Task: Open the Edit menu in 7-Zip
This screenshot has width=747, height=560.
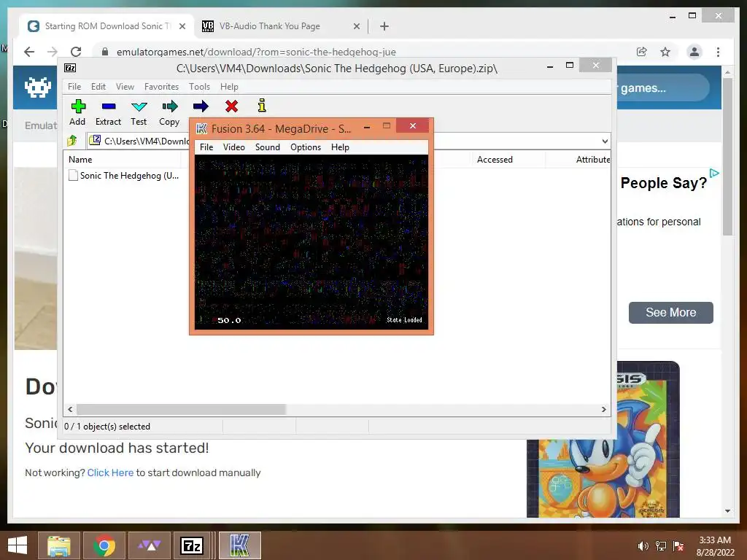Action: click(98, 87)
